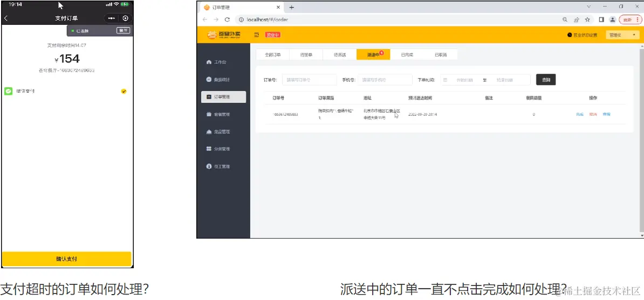Click the share page icon in the address bar

576,19
